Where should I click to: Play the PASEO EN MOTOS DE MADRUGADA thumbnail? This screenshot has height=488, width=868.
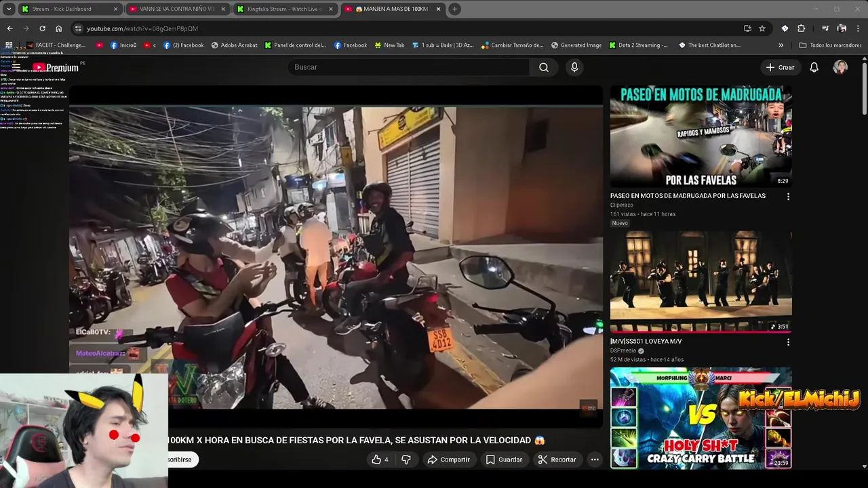pos(701,136)
